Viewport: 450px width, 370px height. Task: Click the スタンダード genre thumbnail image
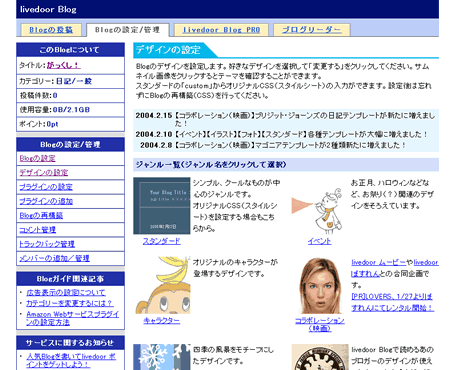(162, 206)
